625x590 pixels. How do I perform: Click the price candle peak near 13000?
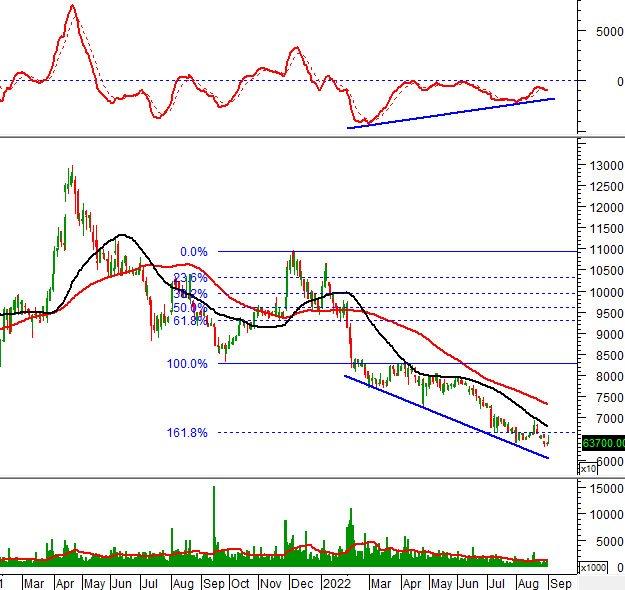click(71, 170)
